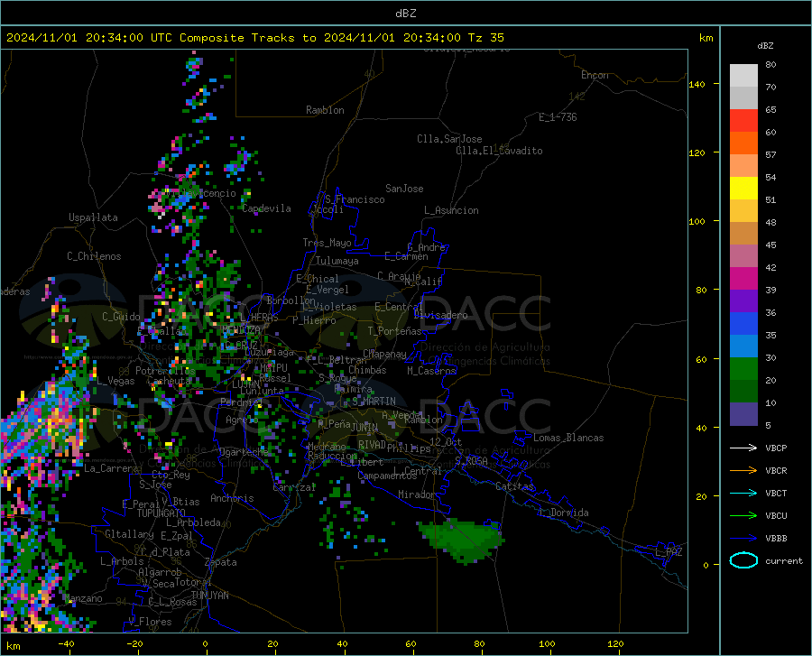The height and width of the screenshot is (656, 812).
Task: Select the bright green 20 dBZ color swatch
Action: (743, 369)
